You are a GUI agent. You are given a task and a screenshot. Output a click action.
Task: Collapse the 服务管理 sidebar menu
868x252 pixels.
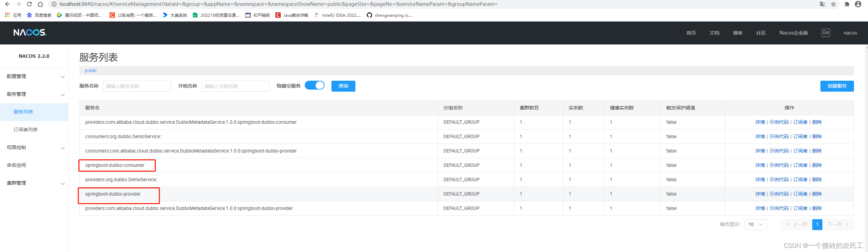coord(34,94)
